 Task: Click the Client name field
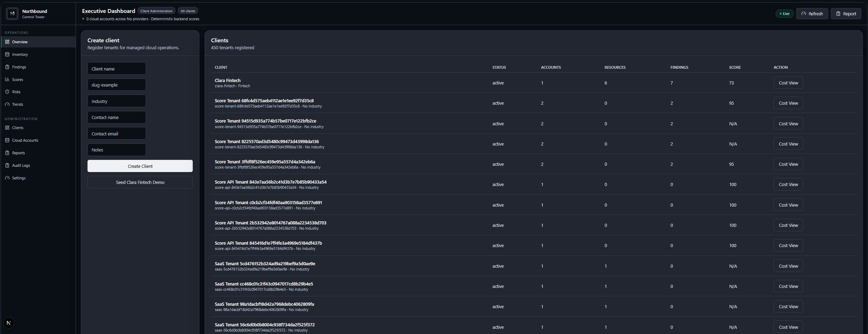(x=116, y=68)
